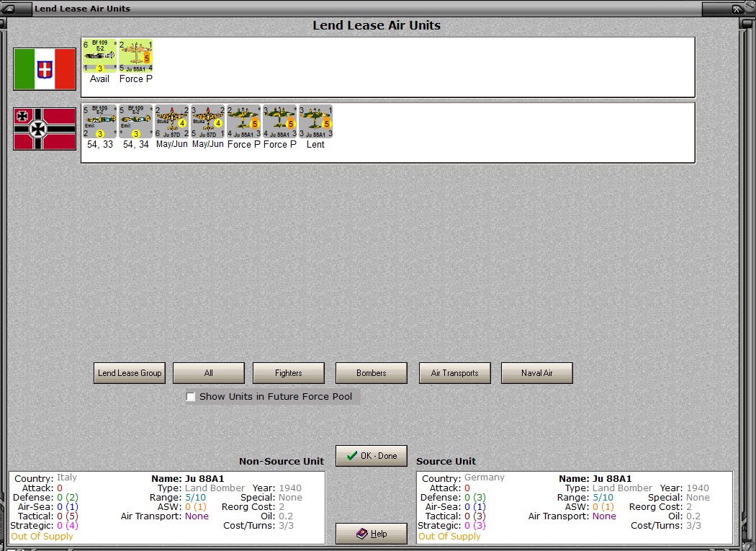Filter list to Bombers
756x551 pixels.
pos(372,373)
